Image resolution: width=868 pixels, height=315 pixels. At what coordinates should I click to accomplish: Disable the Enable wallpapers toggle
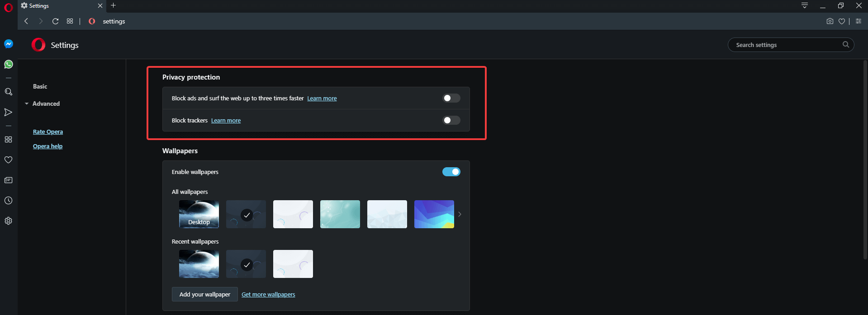pyautogui.click(x=451, y=172)
